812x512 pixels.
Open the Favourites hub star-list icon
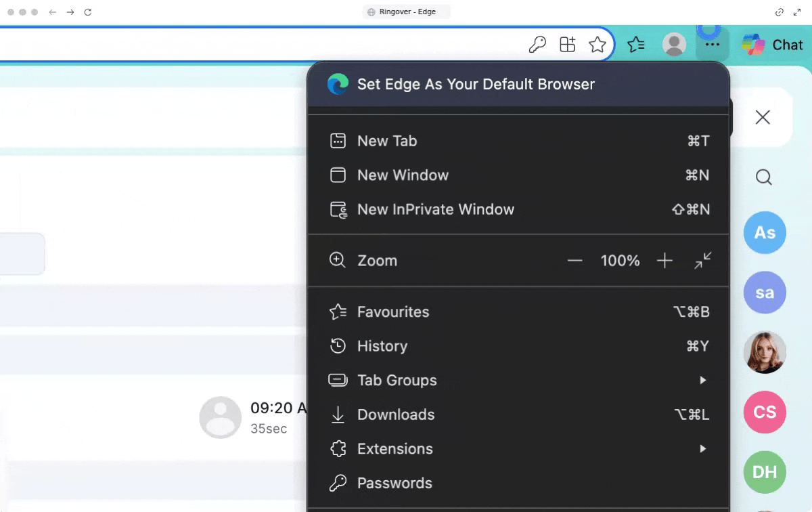click(636, 45)
